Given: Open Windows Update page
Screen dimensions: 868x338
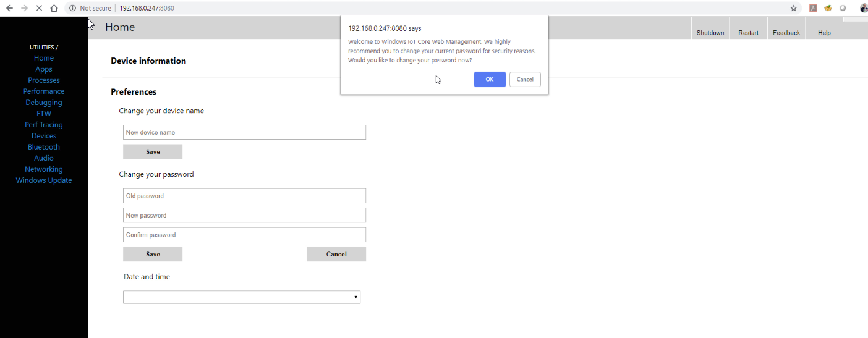Looking at the screenshot, I should (x=44, y=180).
